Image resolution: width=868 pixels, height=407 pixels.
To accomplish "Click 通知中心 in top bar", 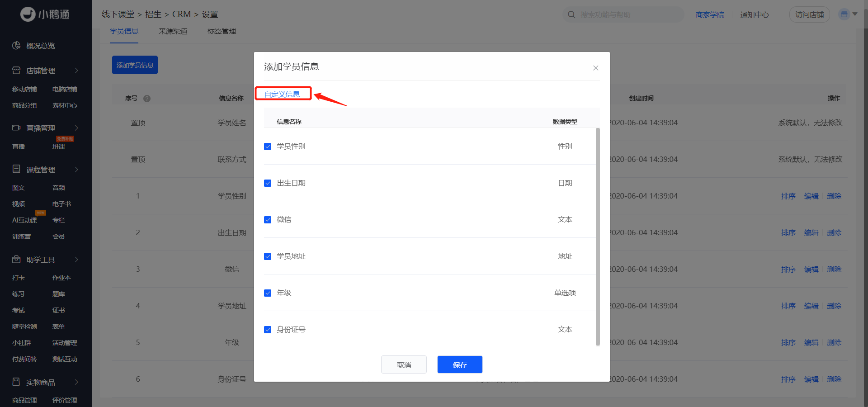I will (755, 14).
